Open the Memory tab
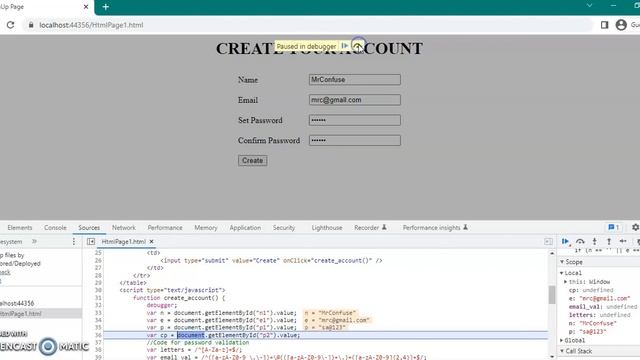 click(206, 228)
